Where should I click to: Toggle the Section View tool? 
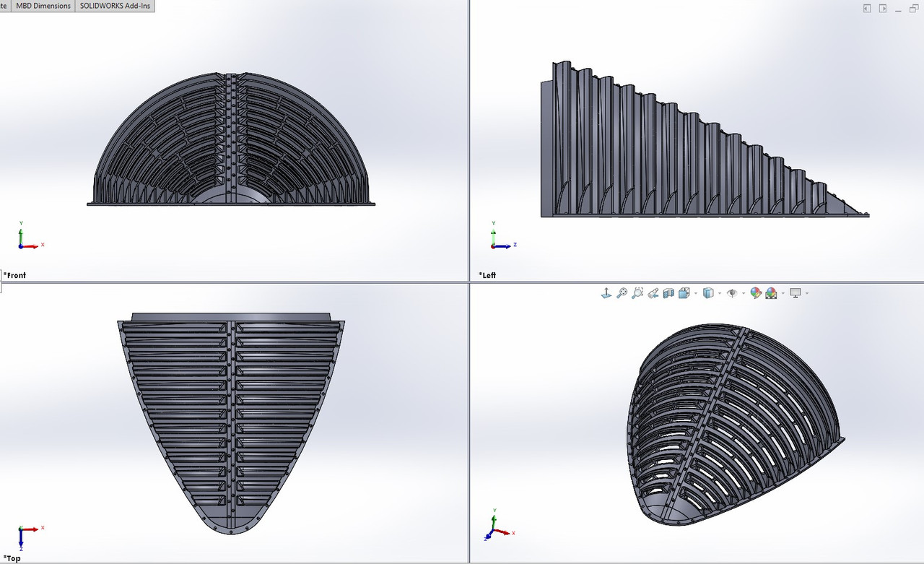coord(668,292)
